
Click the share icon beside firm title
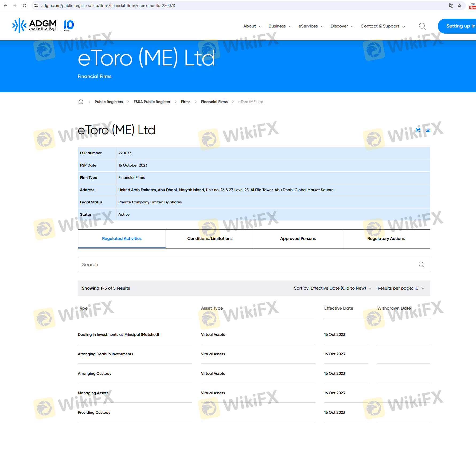418,130
